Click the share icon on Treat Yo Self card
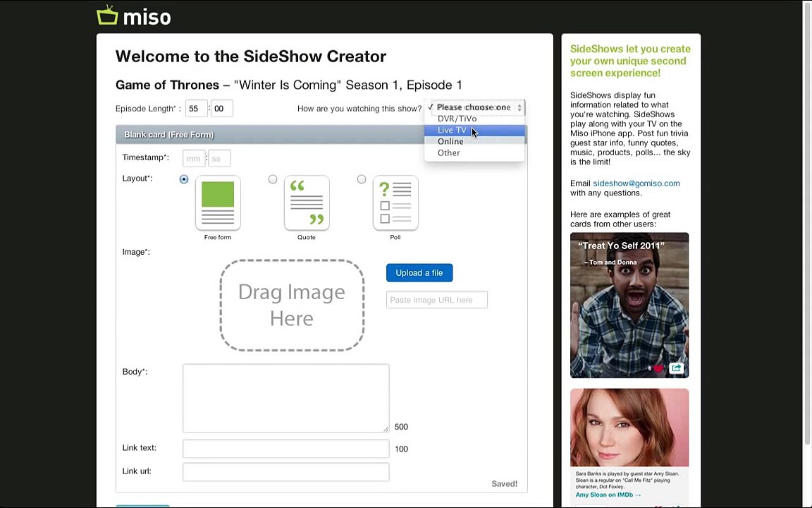The height and width of the screenshot is (508, 812). [677, 368]
